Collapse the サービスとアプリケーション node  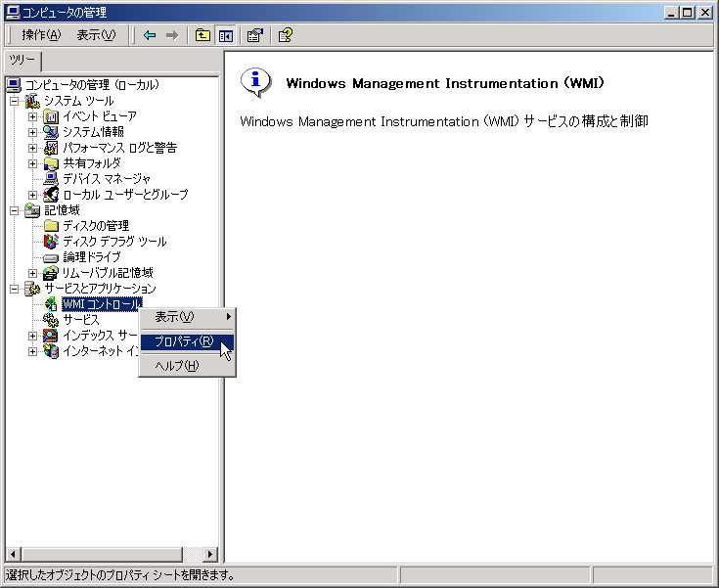point(15,289)
